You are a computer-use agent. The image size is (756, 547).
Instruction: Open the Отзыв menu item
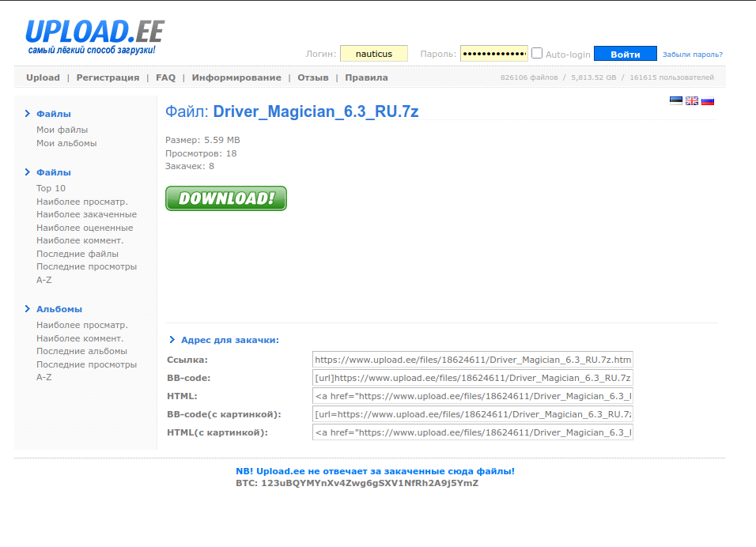point(313,77)
